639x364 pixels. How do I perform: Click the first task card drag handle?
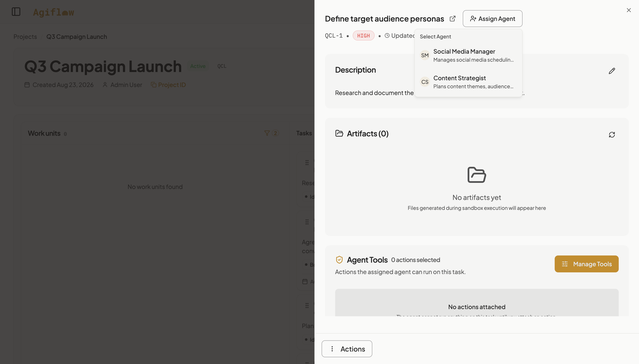307,163
